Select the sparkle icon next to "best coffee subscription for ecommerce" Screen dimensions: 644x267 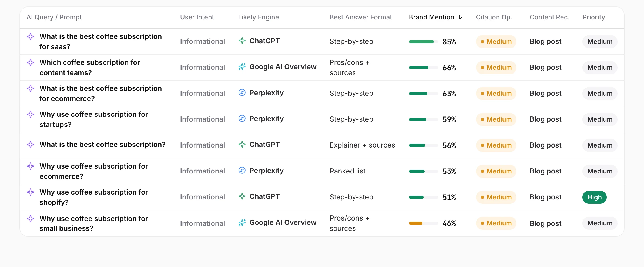pos(31,88)
